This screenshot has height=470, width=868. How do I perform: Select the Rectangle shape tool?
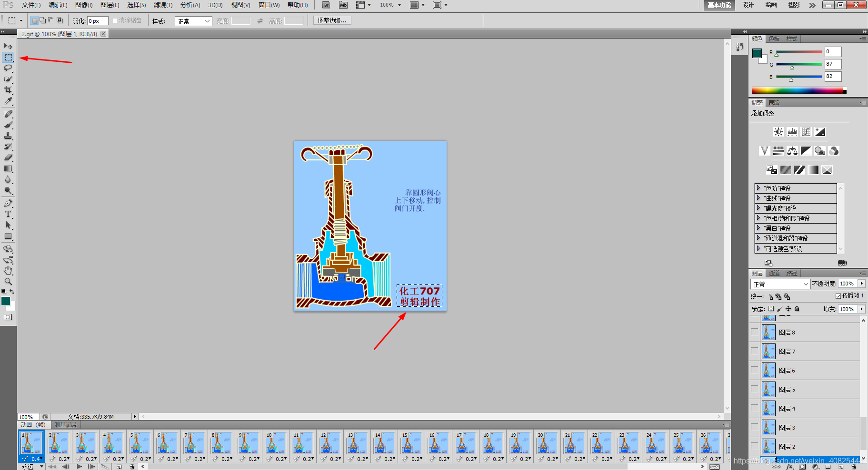click(8, 236)
